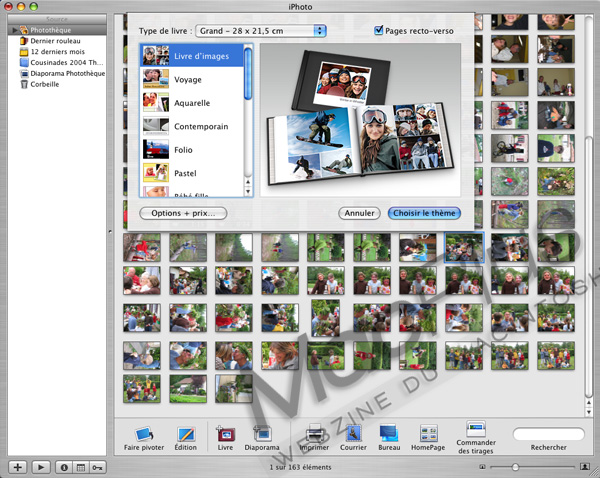Open the Type de livre dropdown
The width and height of the screenshot is (600, 478).
coord(261,31)
